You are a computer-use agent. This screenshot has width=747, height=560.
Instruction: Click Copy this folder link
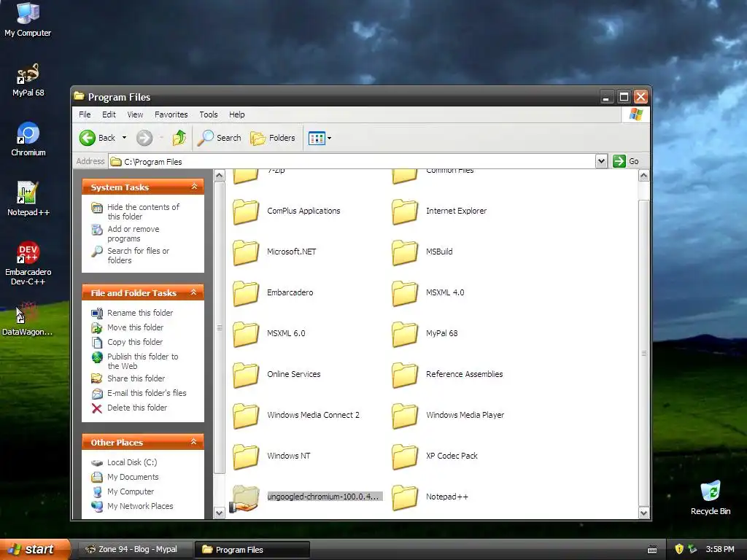click(135, 343)
